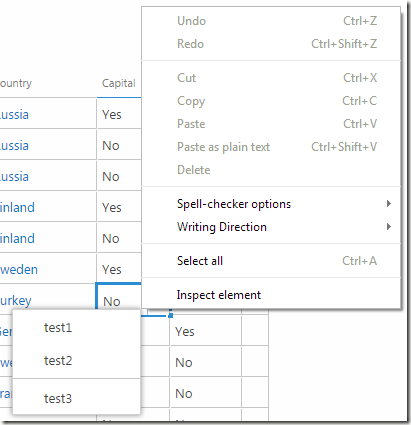Image resolution: width=411 pixels, height=425 pixels.
Task: Click the Country column header
Action: [15, 83]
